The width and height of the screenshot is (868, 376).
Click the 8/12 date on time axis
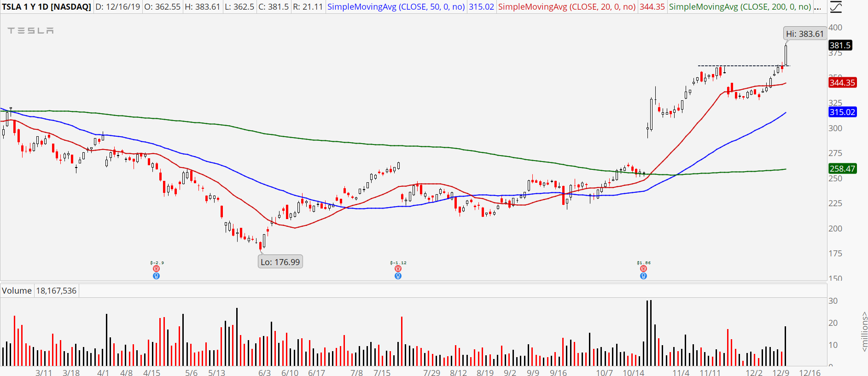coord(459,372)
